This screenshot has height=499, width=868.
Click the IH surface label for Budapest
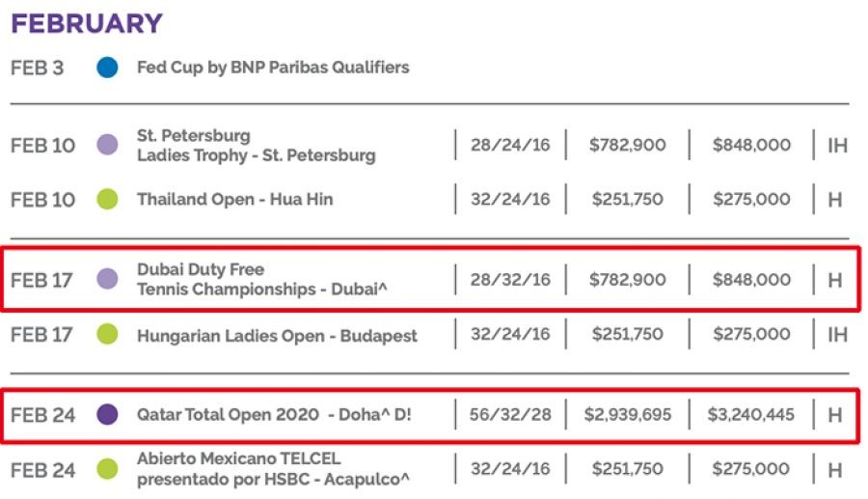[837, 335]
